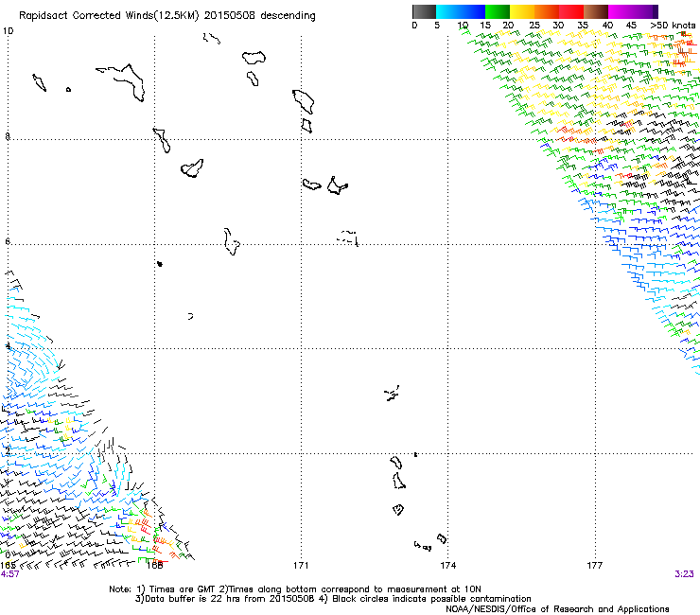The height and width of the screenshot is (615, 700).
Task: Click the latitude '10' axis label
Action: tap(8, 31)
